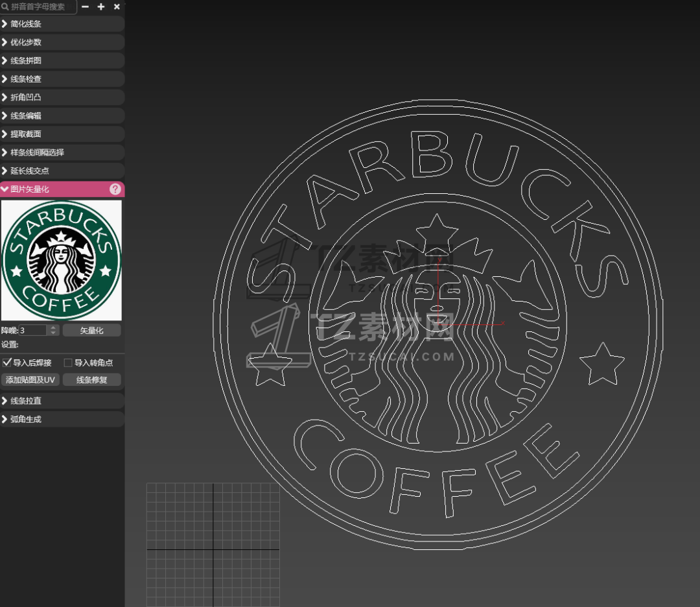700x607 pixels.
Task: Click the 降噪 spinner arrows
Action: pos(53,331)
